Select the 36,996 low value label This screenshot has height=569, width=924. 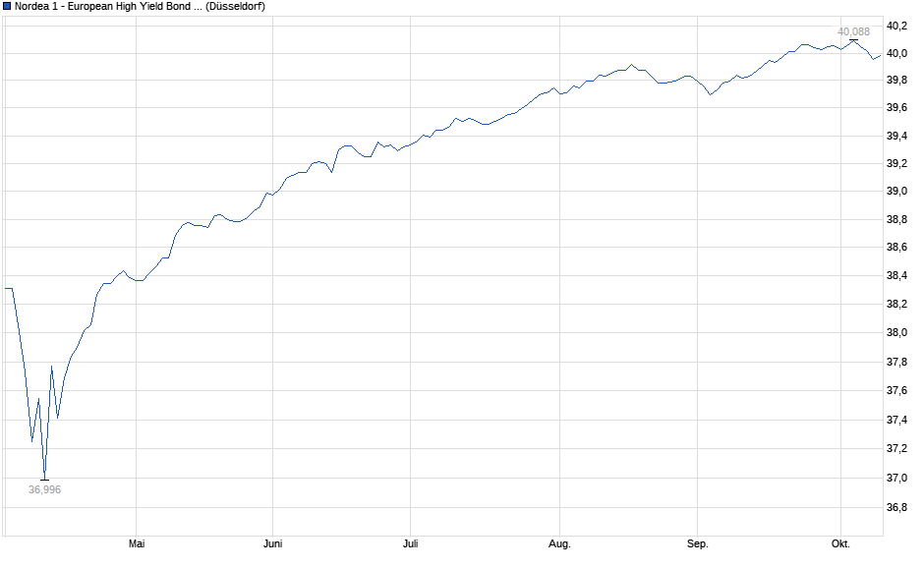[44, 489]
